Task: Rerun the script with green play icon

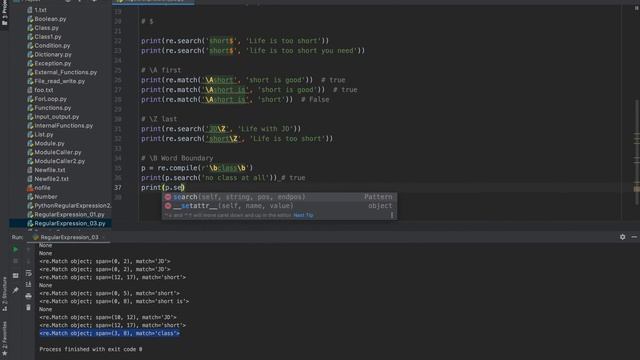Action: coord(16,249)
